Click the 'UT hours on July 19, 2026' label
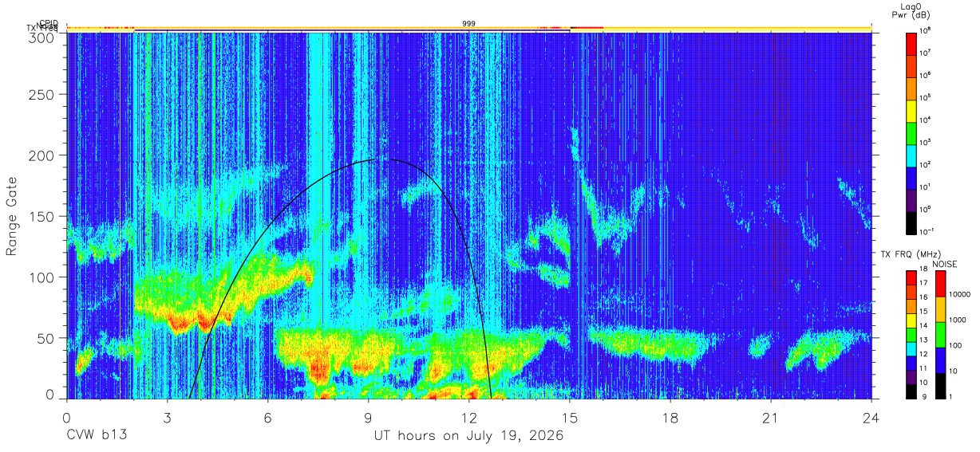The image size is (980, 452). 468,436
